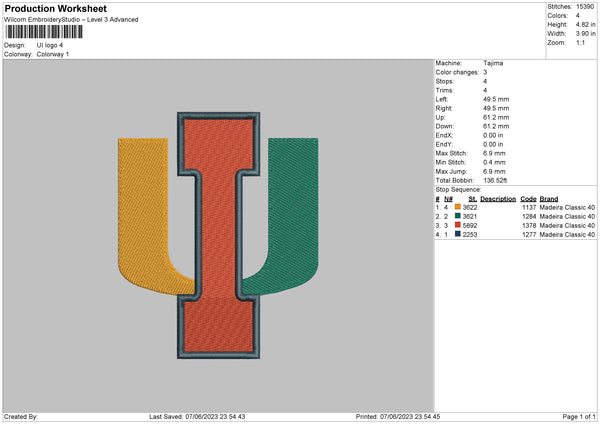This screenshot has height=424, width=600.
Task: Click the 'Trims:' label
Action: point(445,90)
